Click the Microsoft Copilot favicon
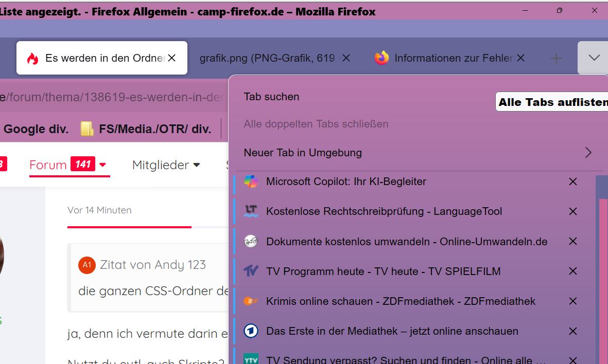The image size is (608, 364). (x=251, y=181)
